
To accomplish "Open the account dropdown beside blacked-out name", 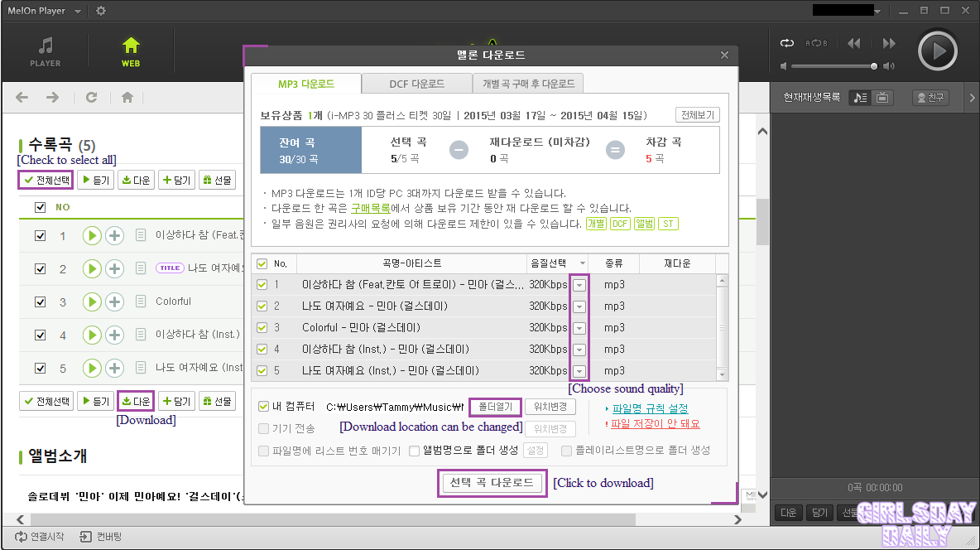I will click(877, 12).
